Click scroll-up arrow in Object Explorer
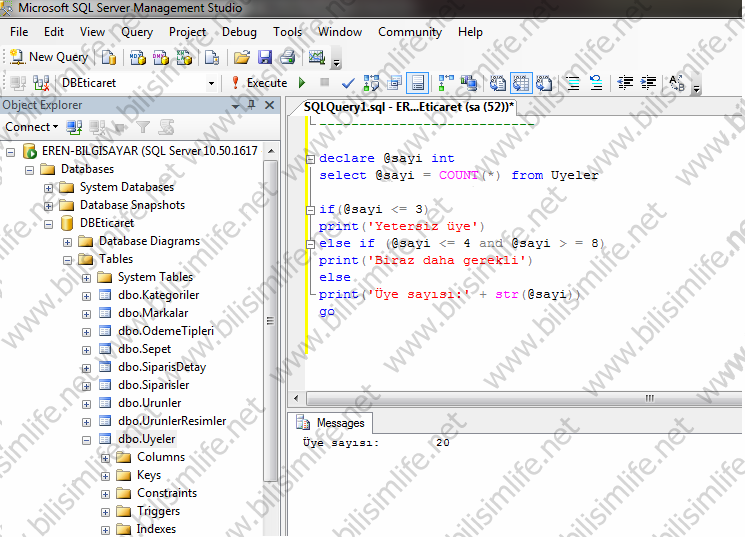Screen dimensions: 745x537 point(271,151)
